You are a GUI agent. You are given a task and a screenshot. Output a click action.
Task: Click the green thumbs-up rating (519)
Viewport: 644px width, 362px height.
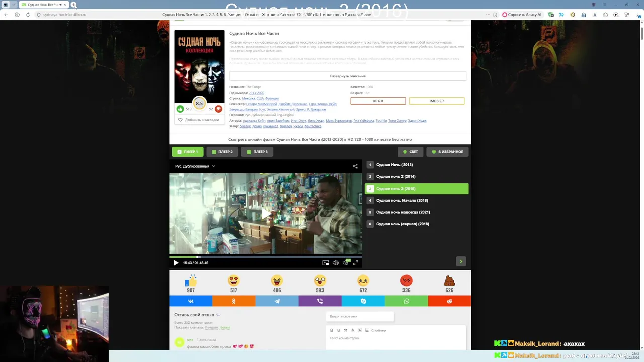point(180,109)
